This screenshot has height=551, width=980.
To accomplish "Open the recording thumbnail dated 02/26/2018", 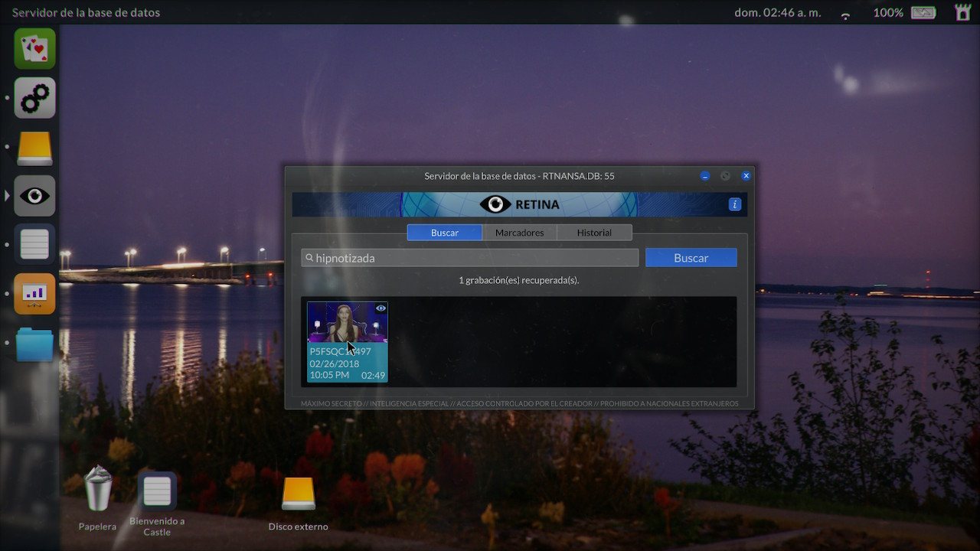I will (347, 341).
